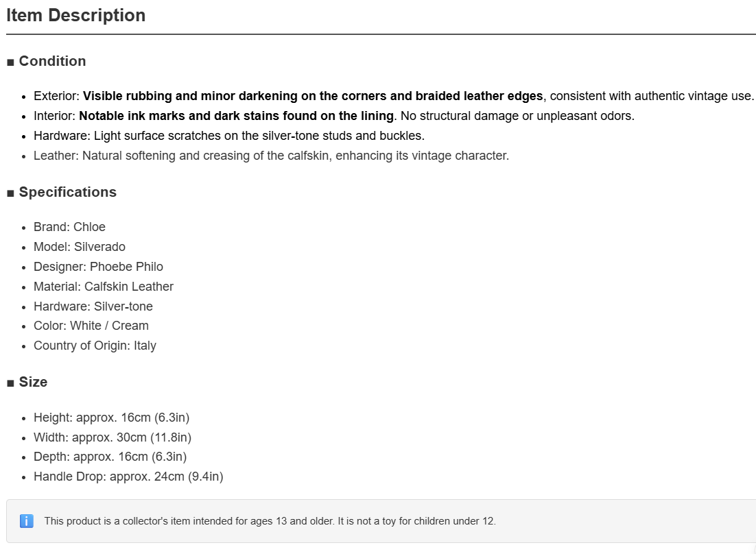Click the Material: Calfskin Leather entry
This screenshot has height=554, width=756.
(x=104, y=287)
